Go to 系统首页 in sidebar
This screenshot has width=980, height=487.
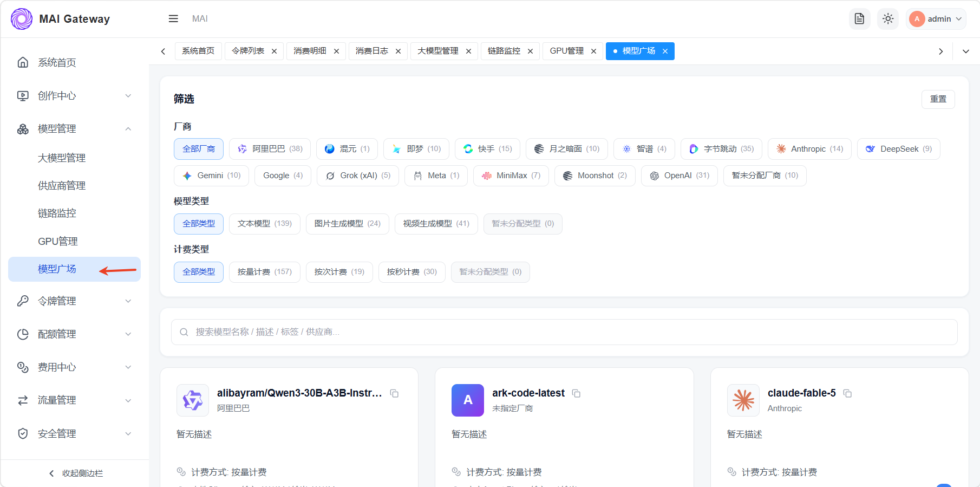click(x=75, y=63)
